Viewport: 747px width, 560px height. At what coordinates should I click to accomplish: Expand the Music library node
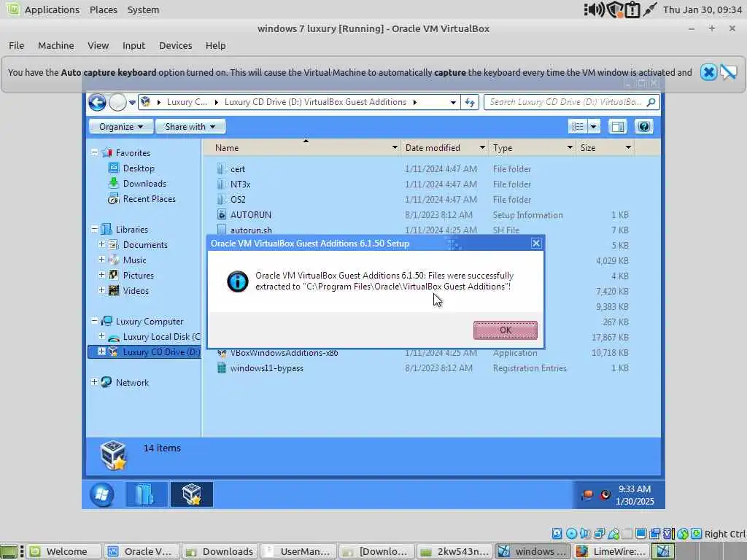[x=101, y=260]
